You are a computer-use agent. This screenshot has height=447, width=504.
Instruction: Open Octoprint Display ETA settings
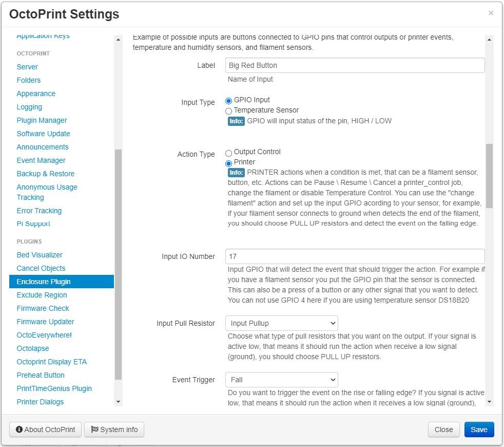pyautogui.click(x=52, y=362)
